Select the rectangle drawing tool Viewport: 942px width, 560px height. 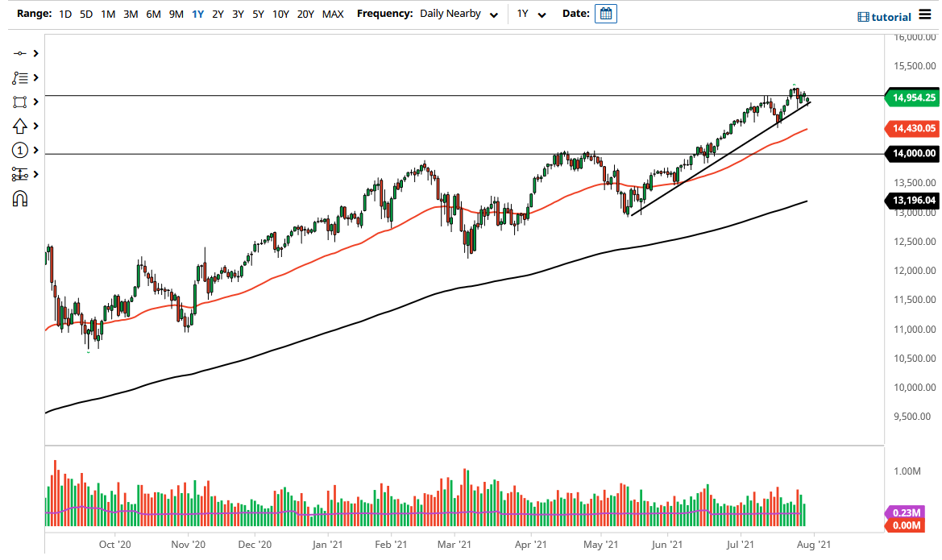click(20, 102)
